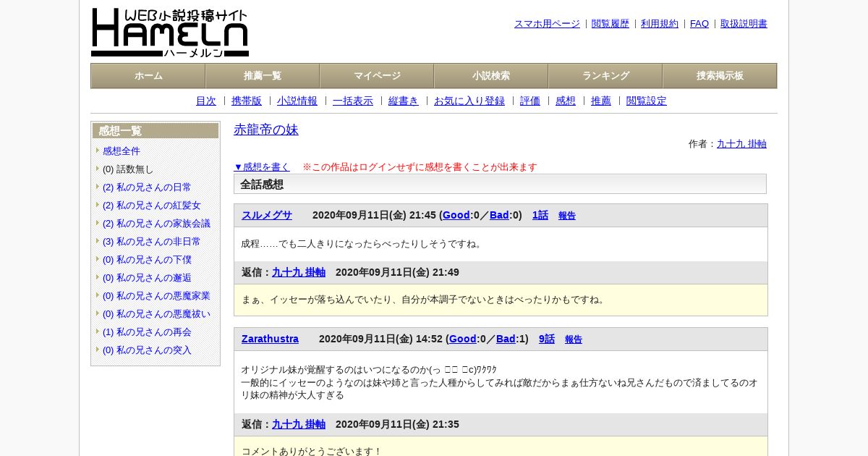Click 評価 in the sub menu
Image resolution: width=868 pixels, height=456 pixels.
530,101
